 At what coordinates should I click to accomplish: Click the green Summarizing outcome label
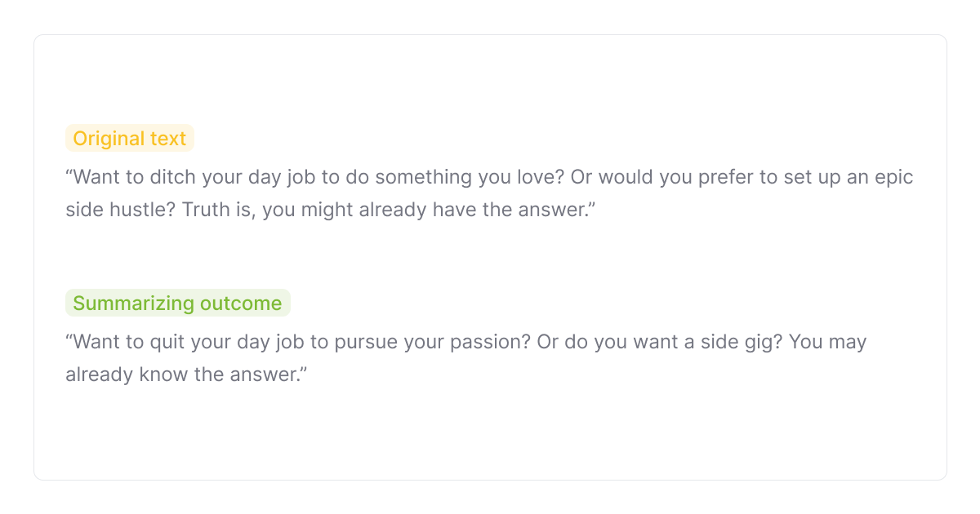177,304
